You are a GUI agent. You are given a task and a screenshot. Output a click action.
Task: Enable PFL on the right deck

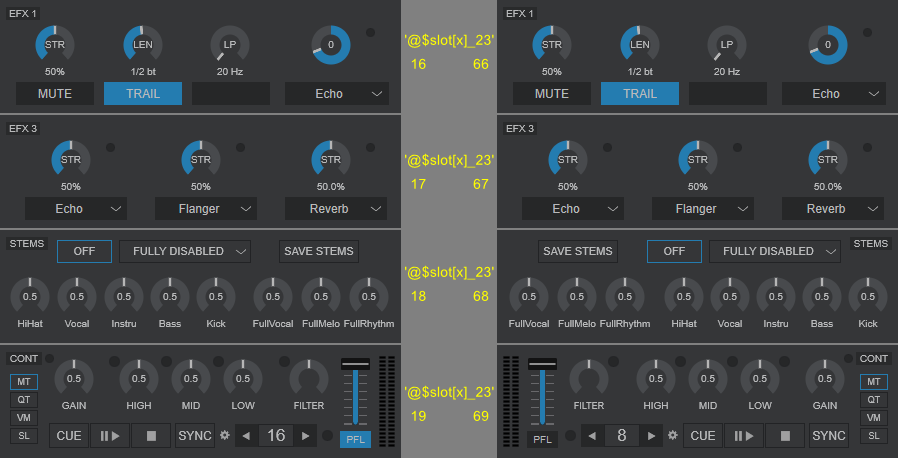point(542,439)
